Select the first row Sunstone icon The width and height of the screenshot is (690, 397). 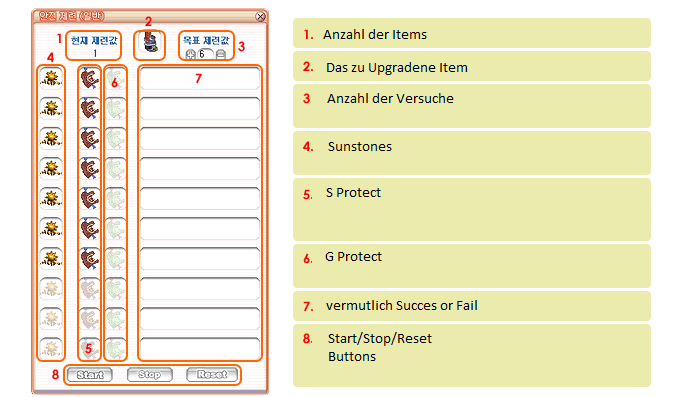51,78
